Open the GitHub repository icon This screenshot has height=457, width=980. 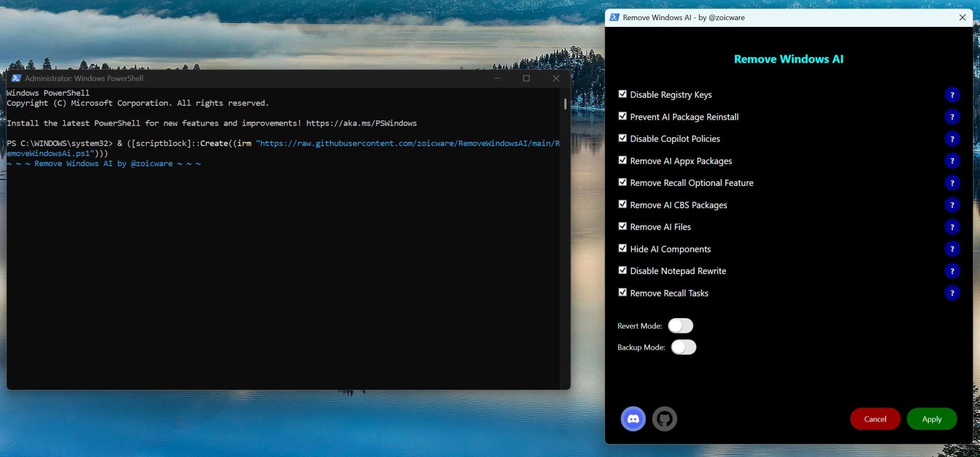664,419
